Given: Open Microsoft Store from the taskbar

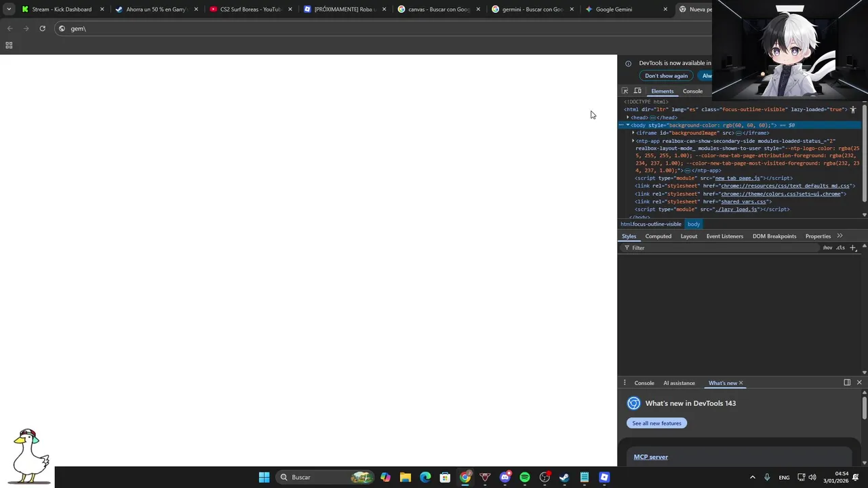Looking at the screenshot, I should 445,477.
